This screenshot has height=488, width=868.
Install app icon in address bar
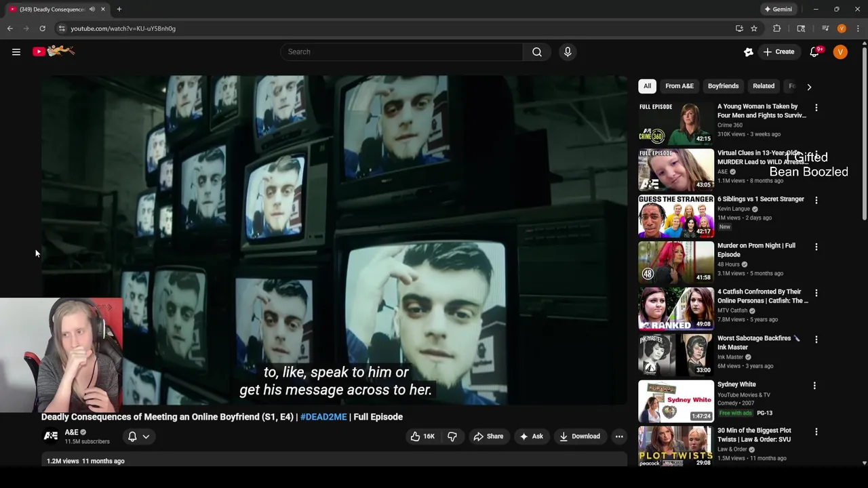[739, 28]
